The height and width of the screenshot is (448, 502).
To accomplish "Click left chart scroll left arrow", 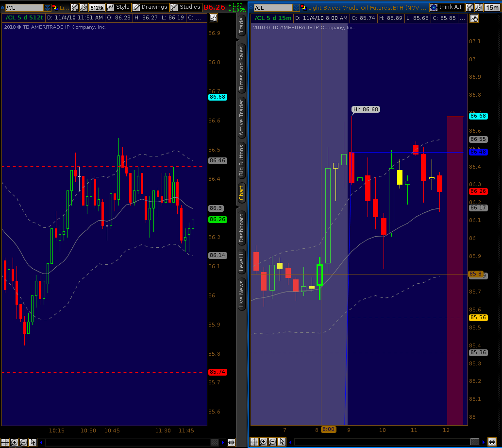I will tap(41, 443).
